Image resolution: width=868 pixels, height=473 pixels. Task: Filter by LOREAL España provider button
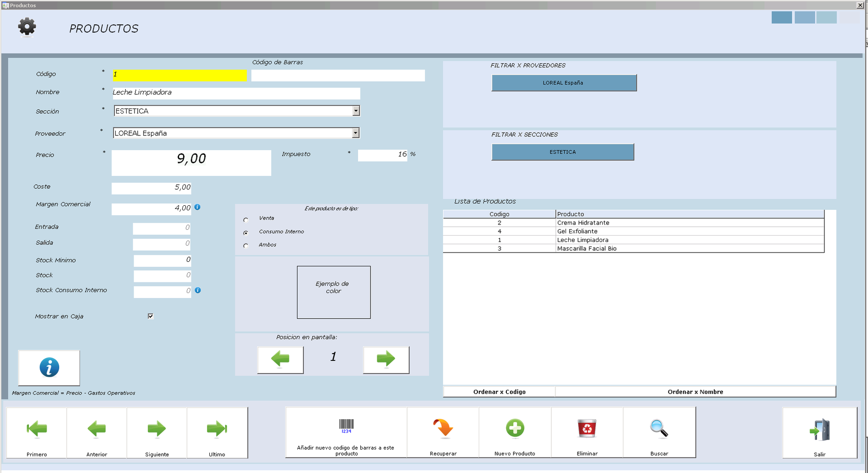(x=564, y=83)
